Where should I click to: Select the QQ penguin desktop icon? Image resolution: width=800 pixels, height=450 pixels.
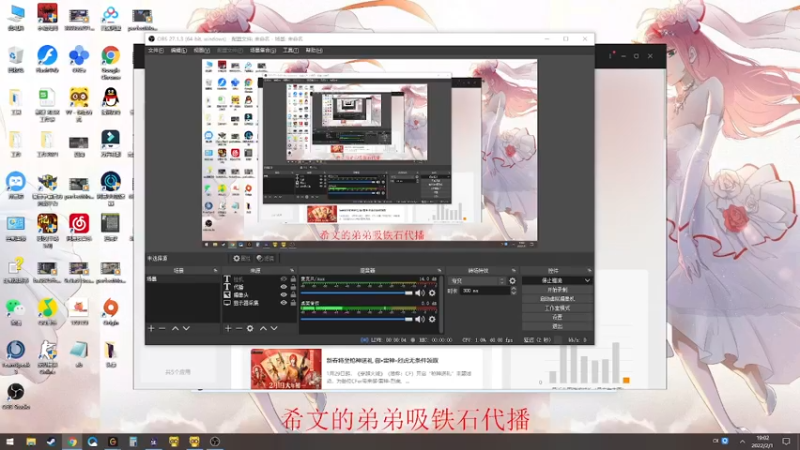tap(110, 101)
